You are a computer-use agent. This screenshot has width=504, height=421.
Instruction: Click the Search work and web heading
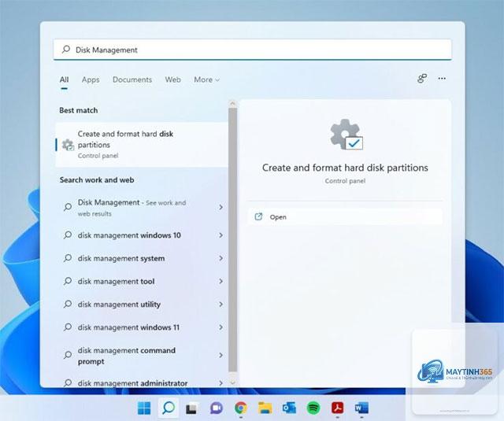pos(97,180)
